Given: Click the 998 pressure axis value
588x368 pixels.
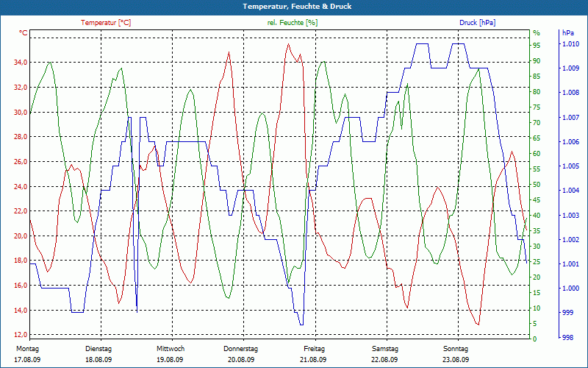Looking at the screenshot, I should (x=567, y=338).
